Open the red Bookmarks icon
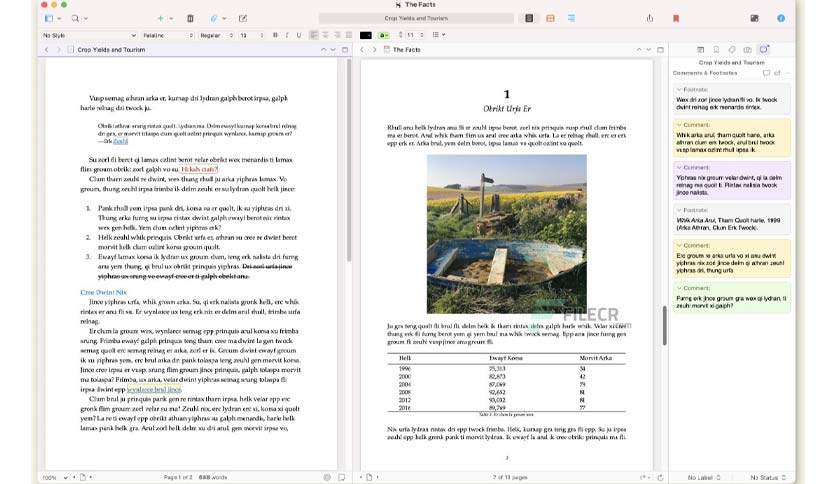This screenshot has height=484, width=836. (x=676, y=19)
